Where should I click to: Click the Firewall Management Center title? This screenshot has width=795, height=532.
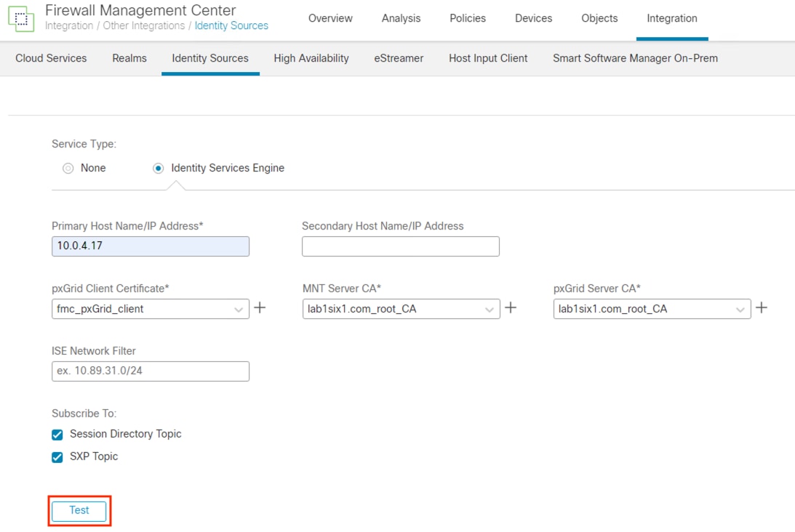140,10
